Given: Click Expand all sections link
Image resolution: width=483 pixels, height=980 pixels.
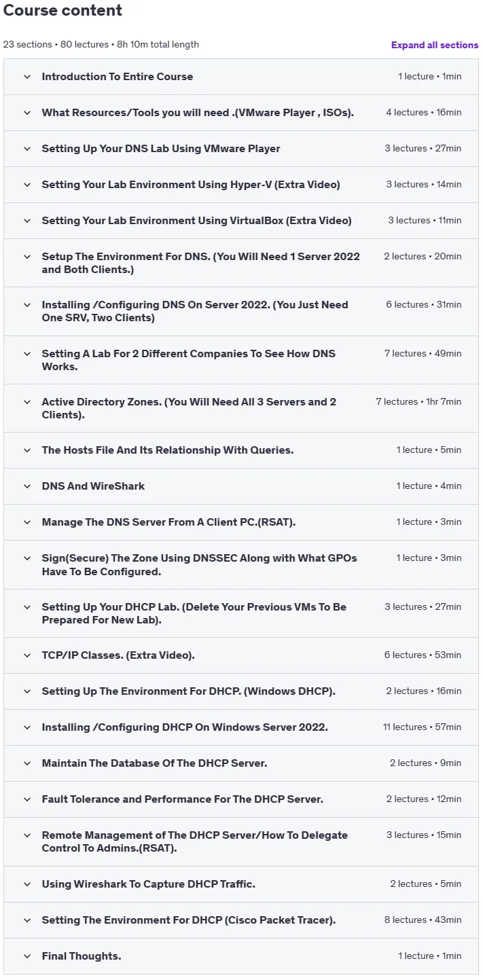Looking at the screenshot, I should tap(435, 45).
